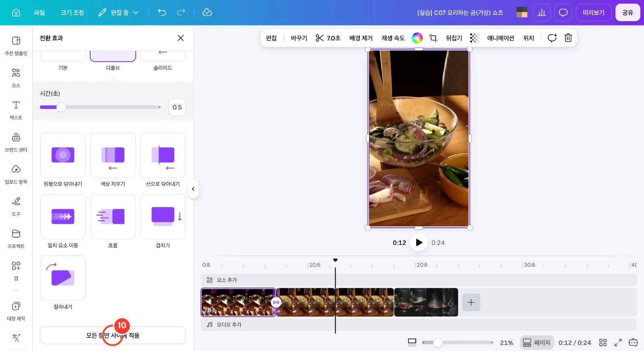Open the rainbow color picker
Image resolution: width=644 pixels, height=351 pixels.
[417, 38]
